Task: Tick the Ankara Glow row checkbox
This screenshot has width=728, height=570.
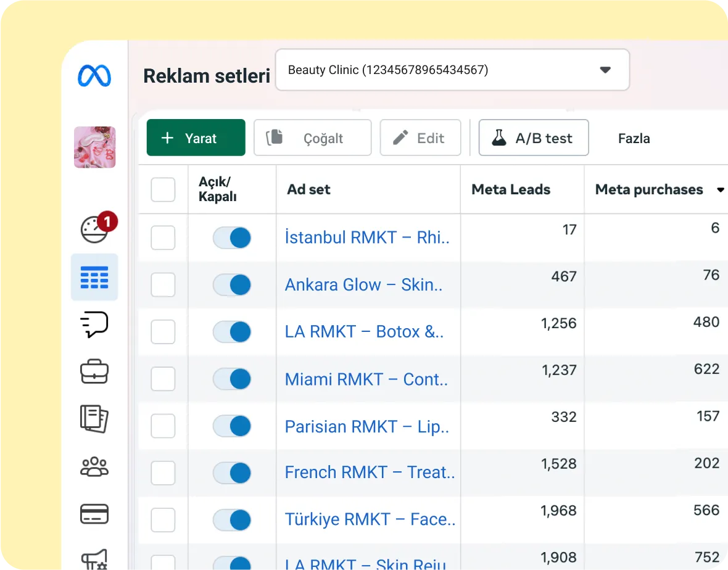Action: point(163,285)
